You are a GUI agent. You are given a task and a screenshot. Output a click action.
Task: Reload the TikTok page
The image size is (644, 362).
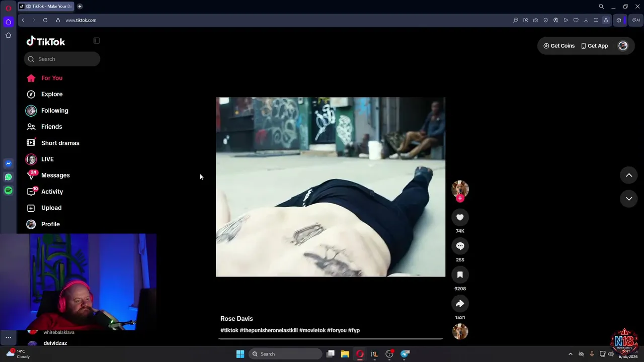[x=45, y=20]
